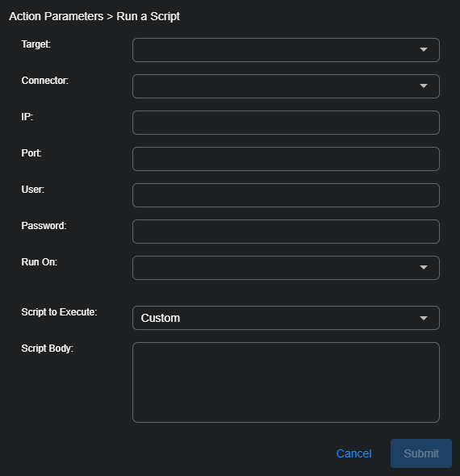
Task: Click the Target field label
Action: (36, 44)
